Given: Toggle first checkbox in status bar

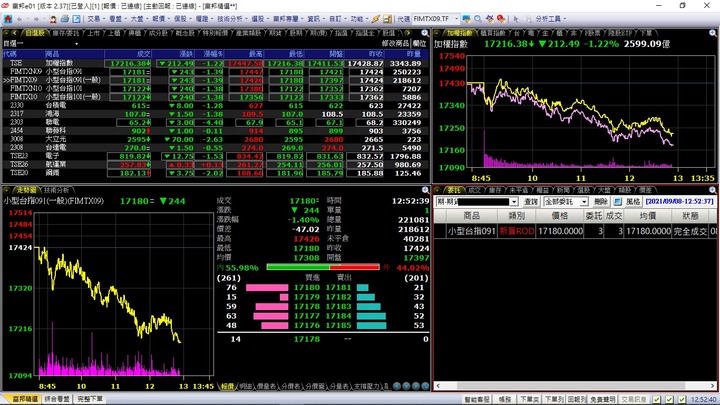Looking at the screenshot, I should click(657, 399).
